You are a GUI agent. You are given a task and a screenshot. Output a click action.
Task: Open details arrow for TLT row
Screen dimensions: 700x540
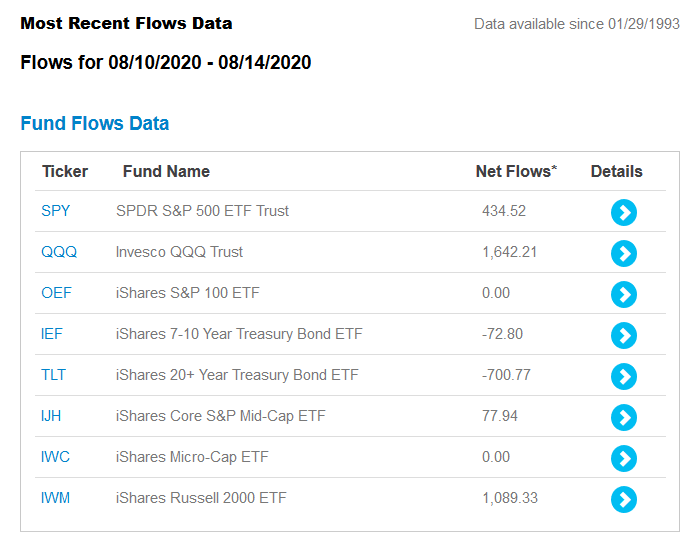[624, 377]
